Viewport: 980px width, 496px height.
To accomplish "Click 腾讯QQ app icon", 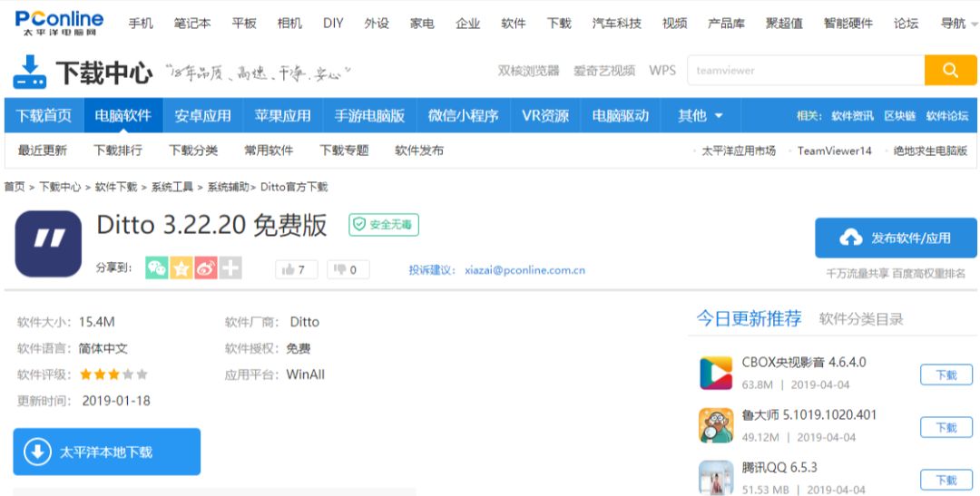I will pos(716,478).
